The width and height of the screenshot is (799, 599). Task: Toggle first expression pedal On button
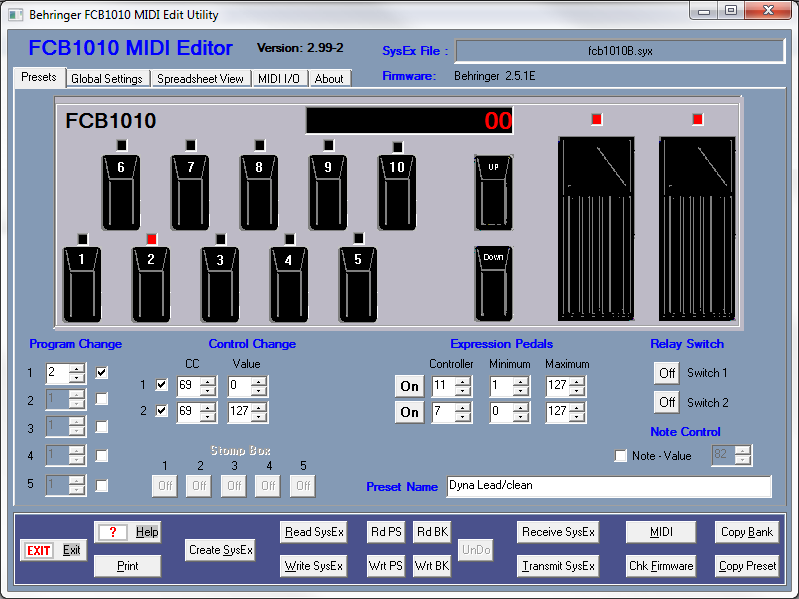click(410, 386)
